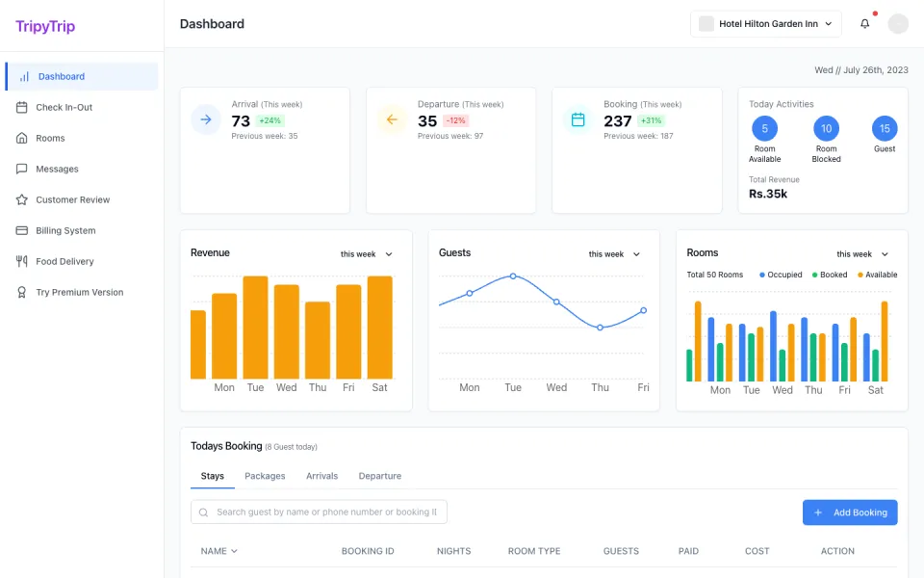Click the Rs.35k total revenue value
Viewport: 924px width, 578px height.
(768, 194)
